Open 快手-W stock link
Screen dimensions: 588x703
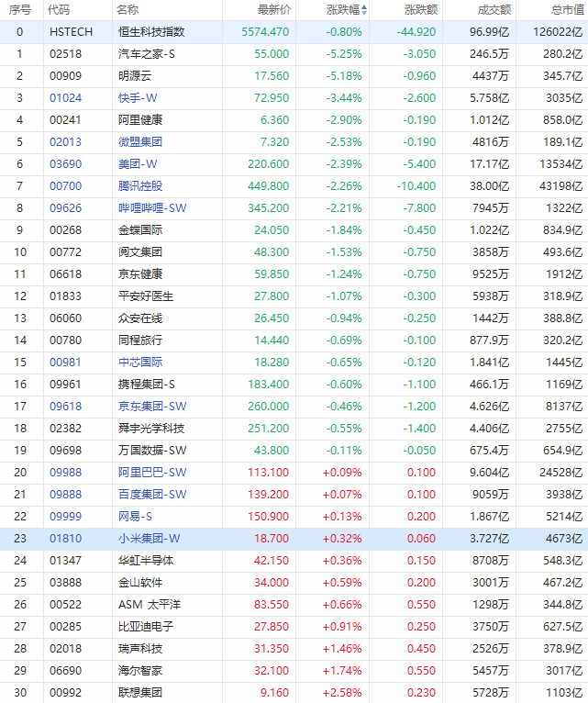pos(138,97)
